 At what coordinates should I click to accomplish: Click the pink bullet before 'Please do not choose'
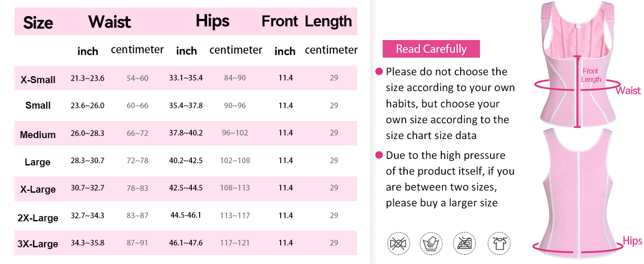coord(379,72)
